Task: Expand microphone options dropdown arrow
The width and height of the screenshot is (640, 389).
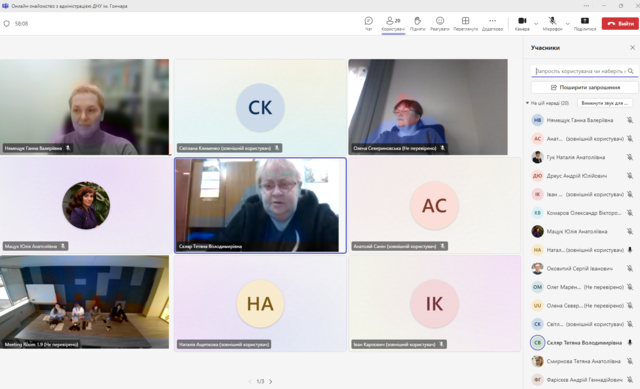Action: pyautogui.click(x=567, y=24)
